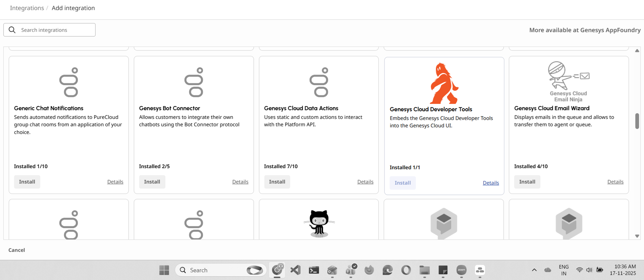Click the "Installed 7/10" status text
The width and height of the screenshot is (644, 280).
[281, 167]
